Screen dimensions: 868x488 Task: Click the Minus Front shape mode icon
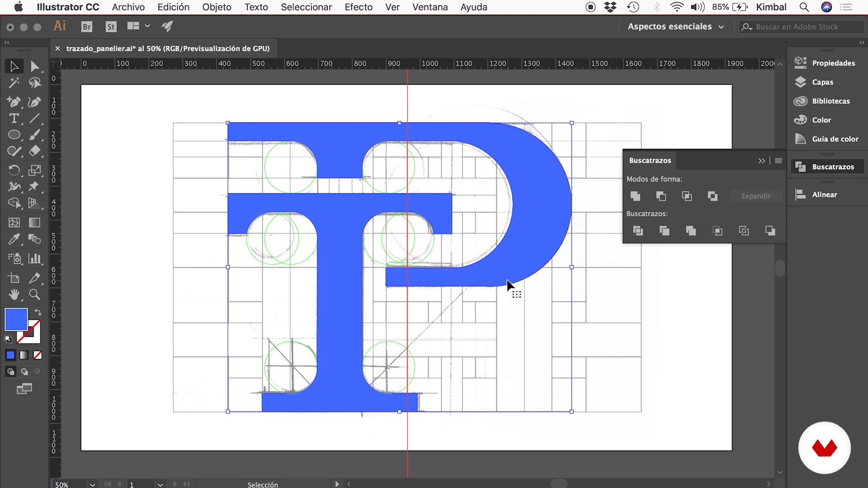point(661,196)
